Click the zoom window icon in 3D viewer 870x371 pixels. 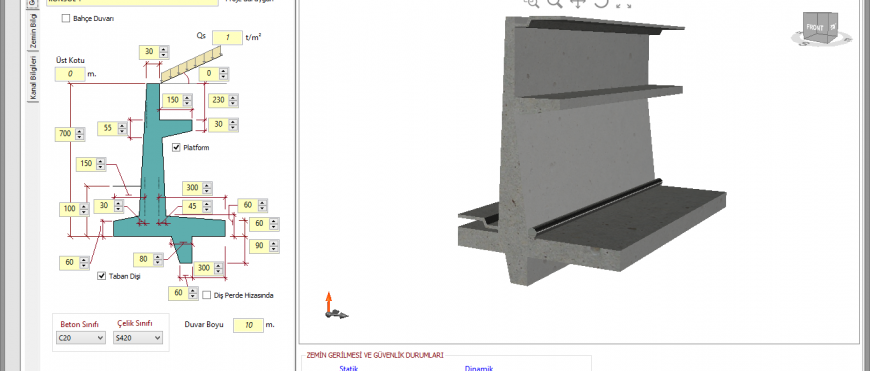pyautogui.click(x=532, y=3)
